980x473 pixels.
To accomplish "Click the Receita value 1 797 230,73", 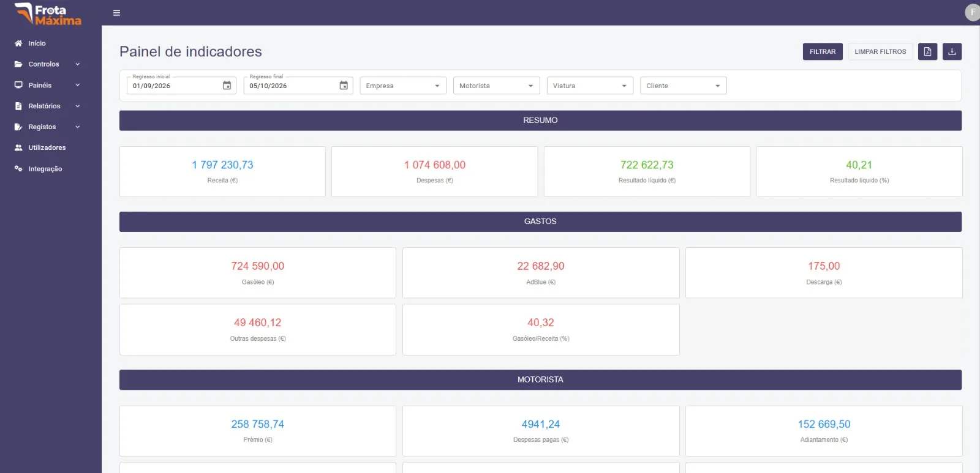I will point(222,165).
